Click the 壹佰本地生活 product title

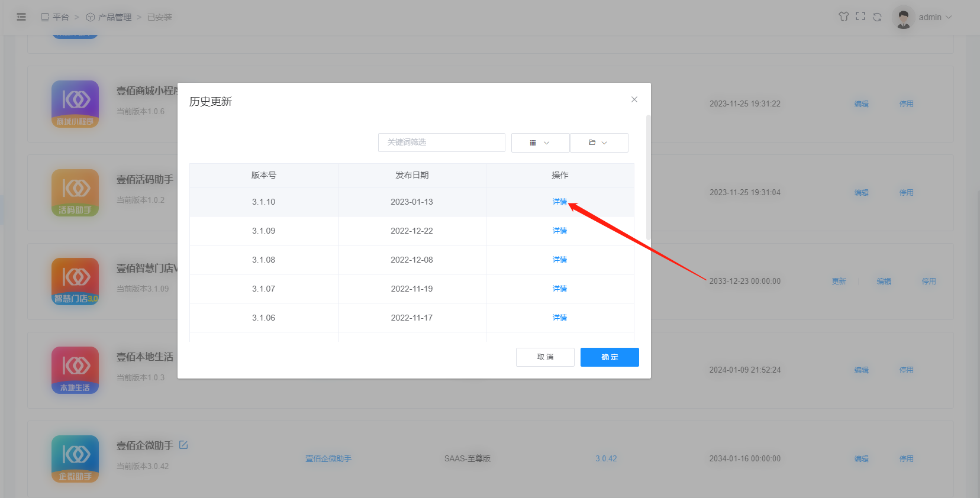coord(145,357)
